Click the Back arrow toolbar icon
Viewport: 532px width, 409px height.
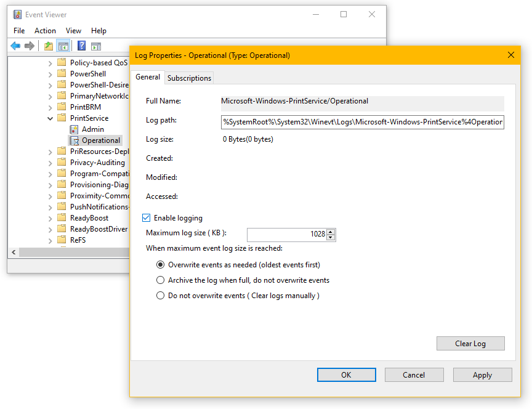[x=15, y=46]
